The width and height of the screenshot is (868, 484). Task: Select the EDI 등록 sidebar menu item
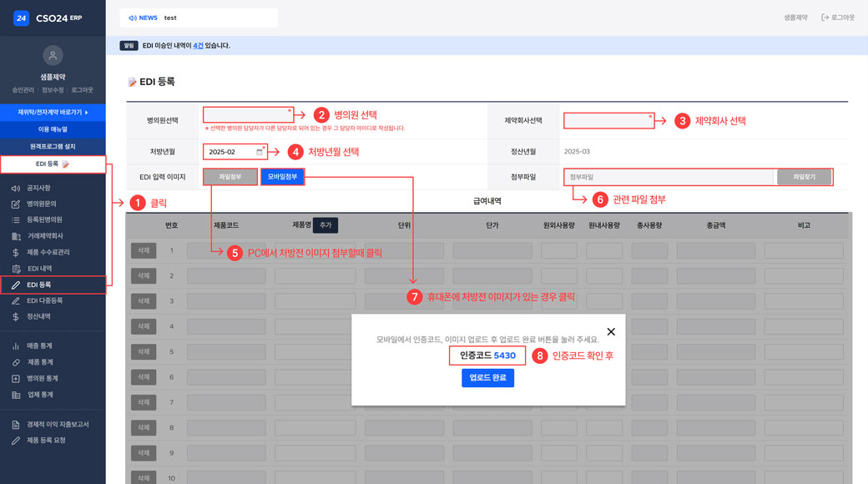pyautogui.click(x=53, y=285)
